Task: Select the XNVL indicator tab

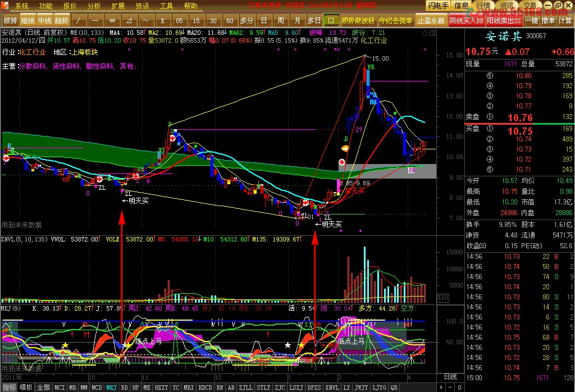Action: pos(332,388)
